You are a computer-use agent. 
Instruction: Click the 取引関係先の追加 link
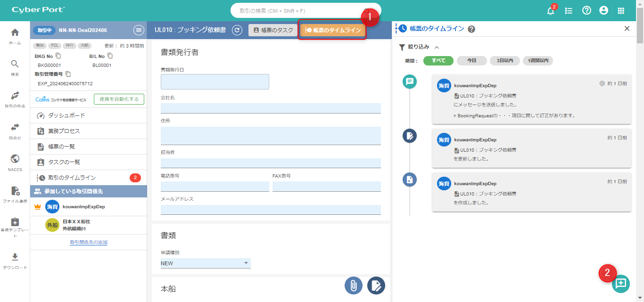tap(89, 243)
